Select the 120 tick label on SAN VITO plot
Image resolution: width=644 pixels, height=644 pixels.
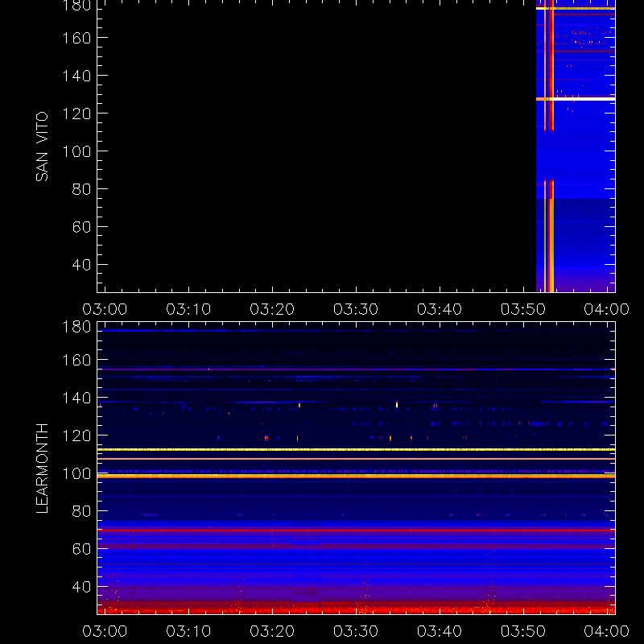76,114
